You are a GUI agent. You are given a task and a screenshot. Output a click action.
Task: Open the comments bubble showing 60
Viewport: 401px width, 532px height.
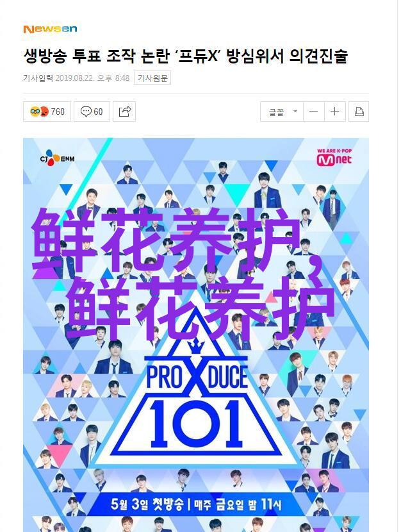(x=92, y=112)
